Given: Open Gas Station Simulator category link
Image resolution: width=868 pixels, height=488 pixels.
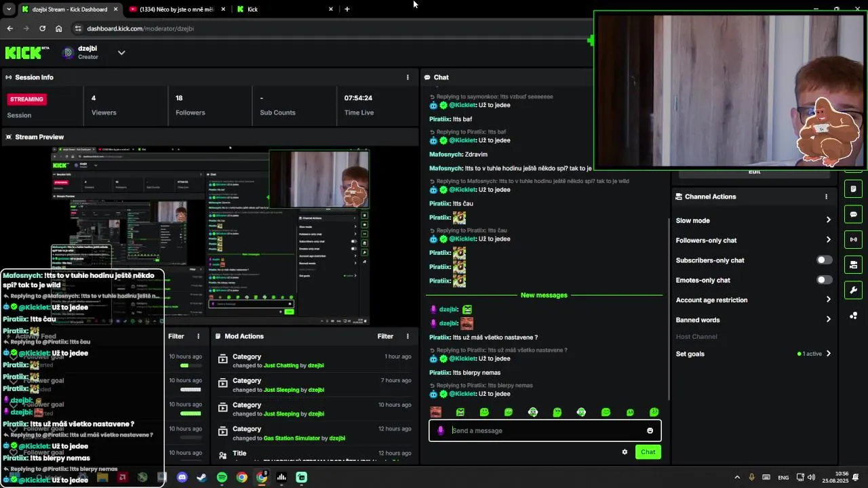Looking at the screenshot, I should (x=292, y=438).
